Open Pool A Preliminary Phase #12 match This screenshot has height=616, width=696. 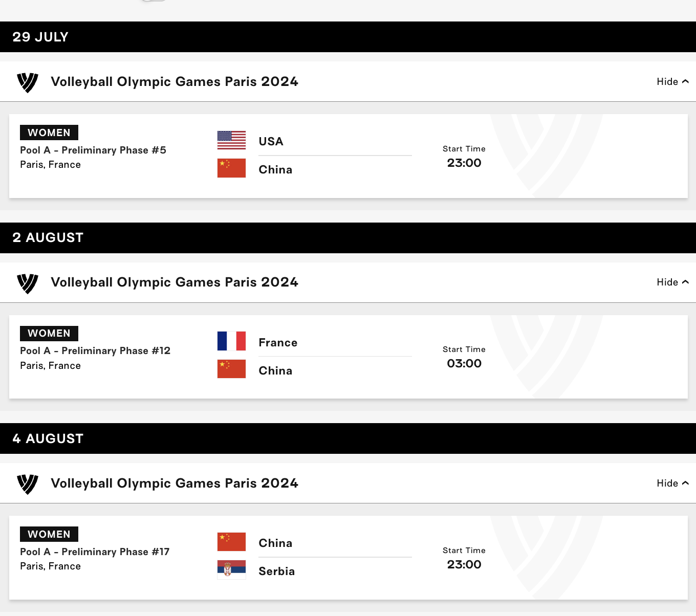click(x=95, y=351)
